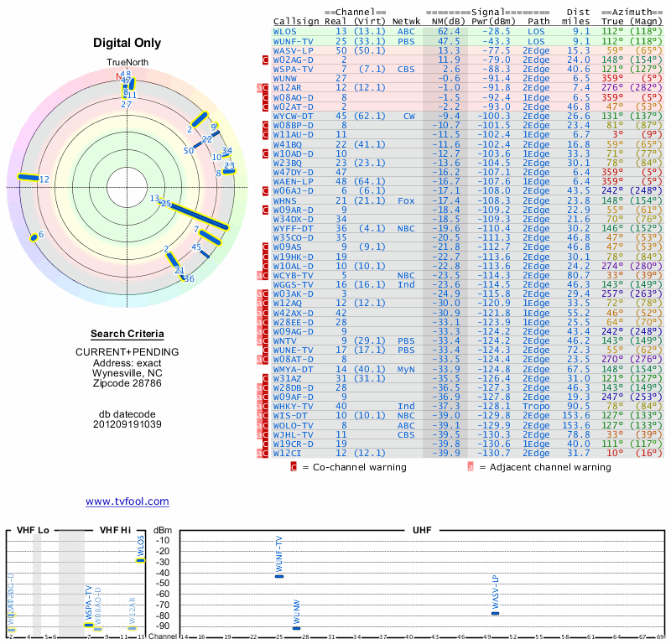Click the channel 12 marker on radar plot
The height and width of the screenshot is (644, 671).
click(32, 178)
